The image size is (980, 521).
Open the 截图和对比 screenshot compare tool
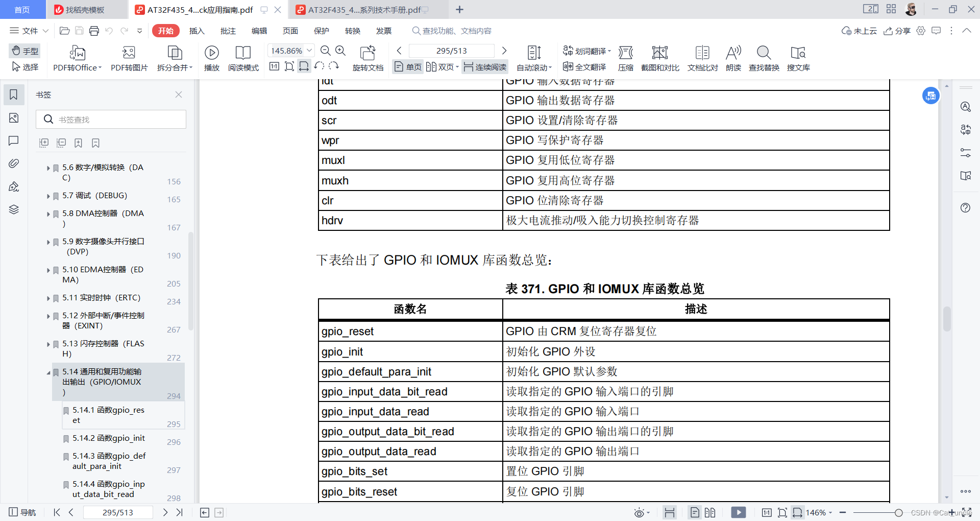coord(660,58)
